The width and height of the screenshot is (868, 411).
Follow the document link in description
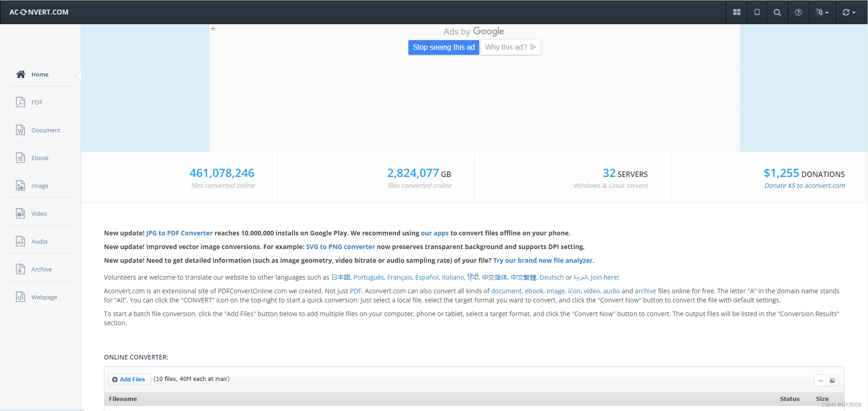(506, 291)
